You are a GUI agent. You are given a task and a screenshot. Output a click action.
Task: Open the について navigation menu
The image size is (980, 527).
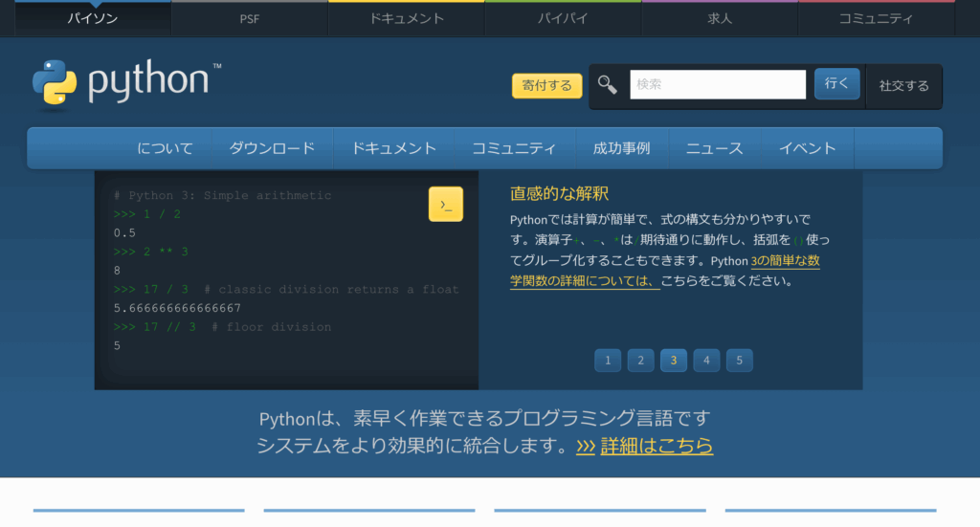pyautogui.click(x=165, y=148)
